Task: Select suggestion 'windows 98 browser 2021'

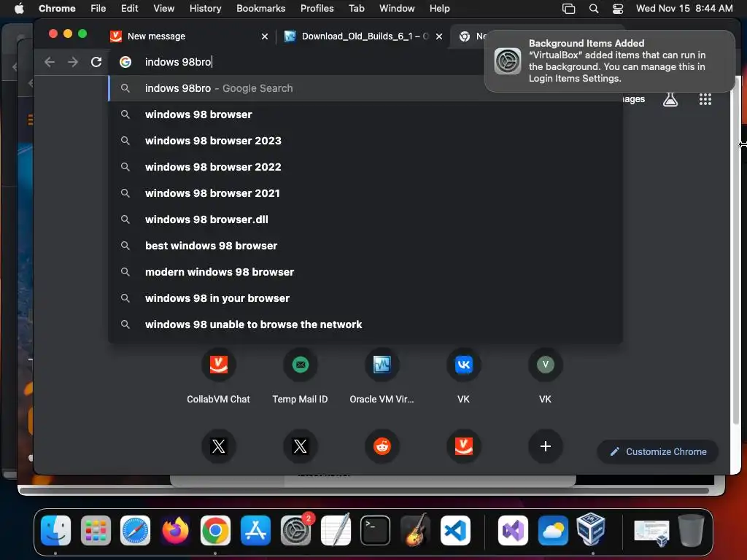Action: point(365,192)
